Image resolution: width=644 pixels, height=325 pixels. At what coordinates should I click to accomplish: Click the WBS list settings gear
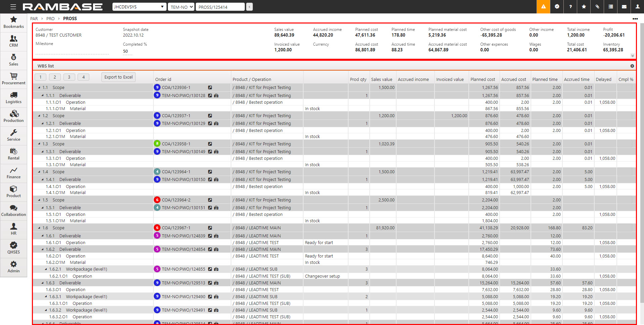tap(632, 66)
